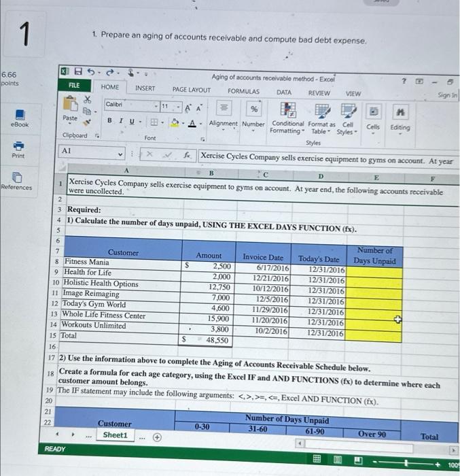The image size is (460, 476).
Task: Open the Borders dropdown
Action: [x=162, y=122]
